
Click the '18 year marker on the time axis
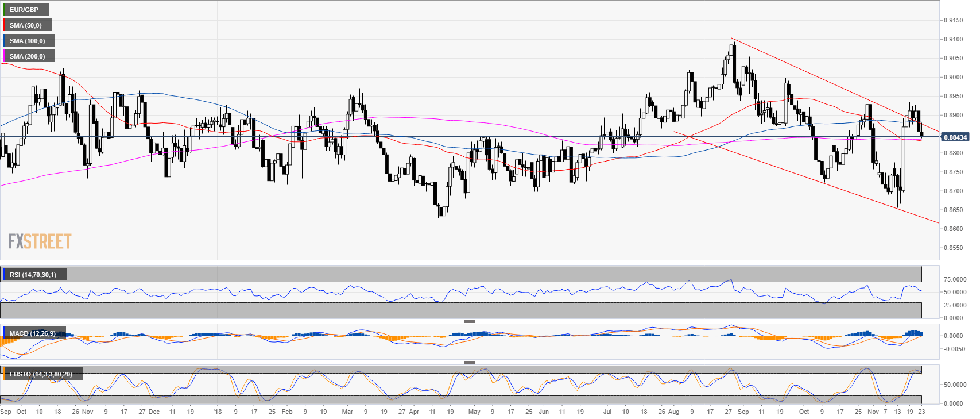point(217,412)
